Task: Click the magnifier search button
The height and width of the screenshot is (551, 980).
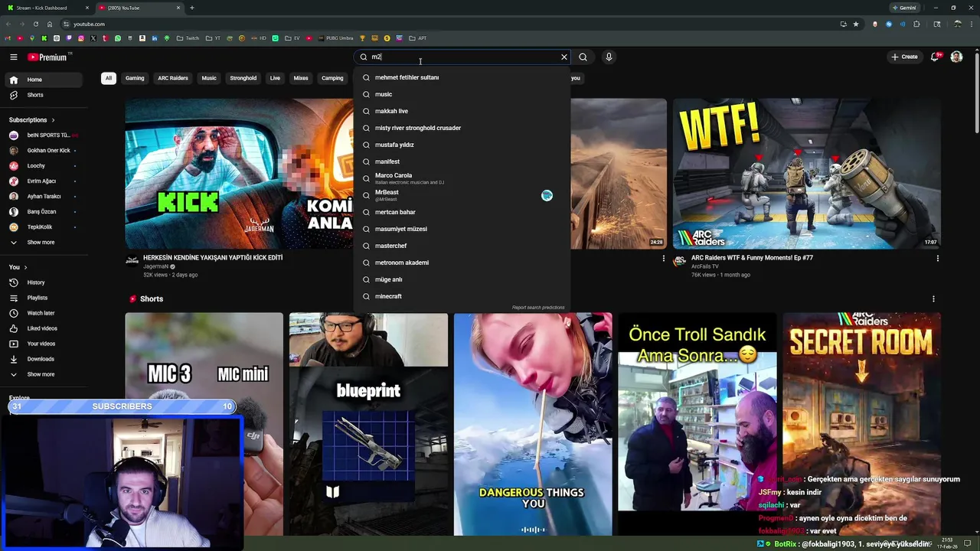Action: [x=583, y=57]
